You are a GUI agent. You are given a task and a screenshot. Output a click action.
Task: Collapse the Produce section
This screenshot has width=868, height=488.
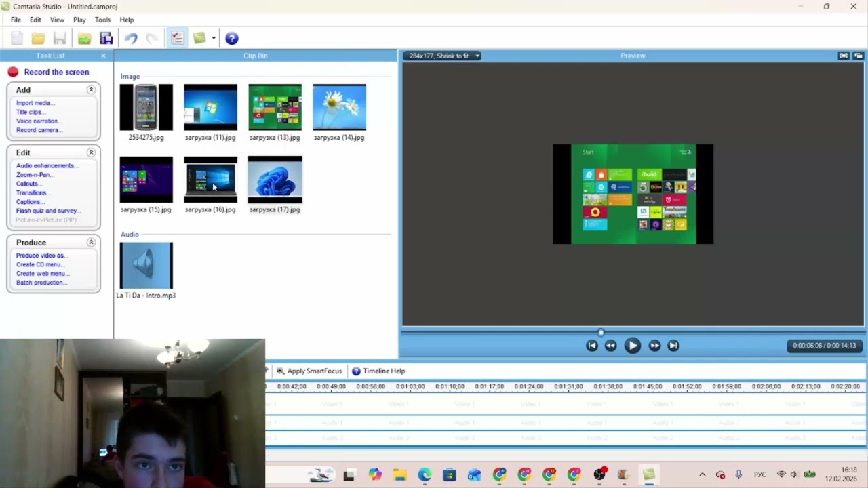click(x=91, y=242)
